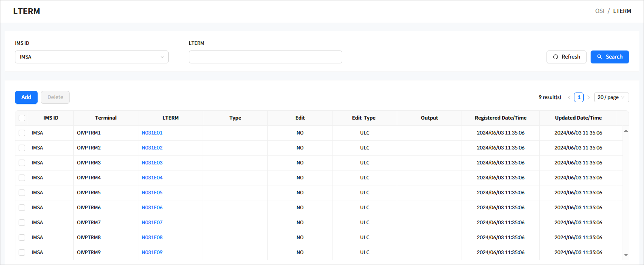Click the Add button

point(26,97)
